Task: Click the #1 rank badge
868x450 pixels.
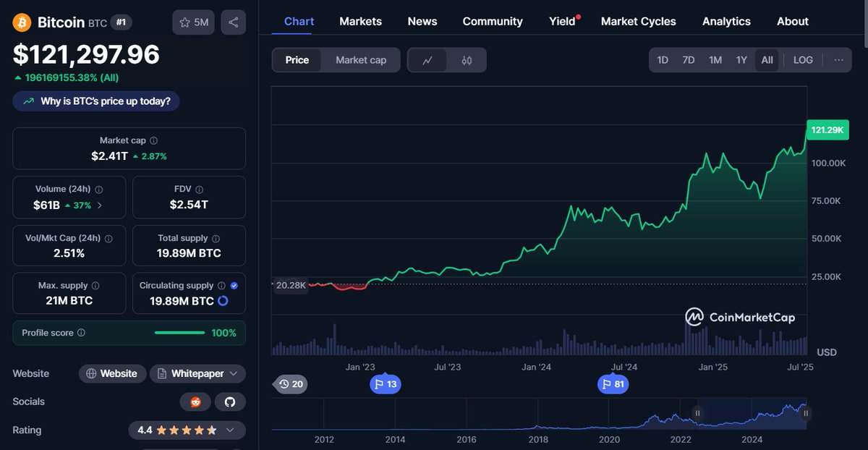Action: click(x=122, y=22)
